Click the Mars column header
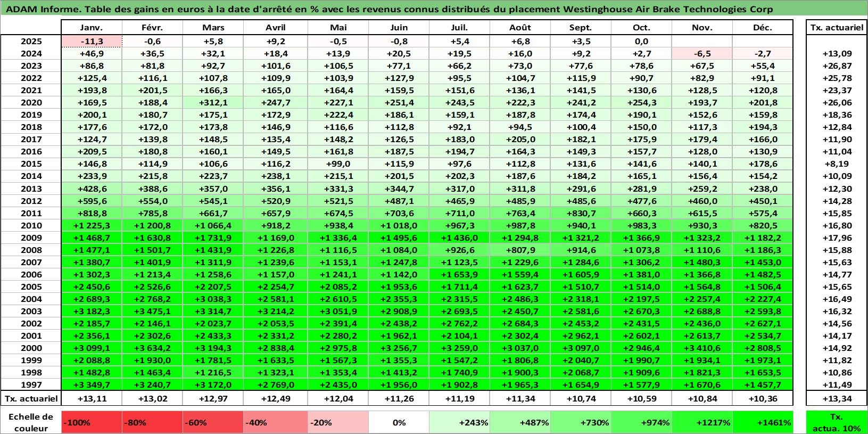 [213, 28]
